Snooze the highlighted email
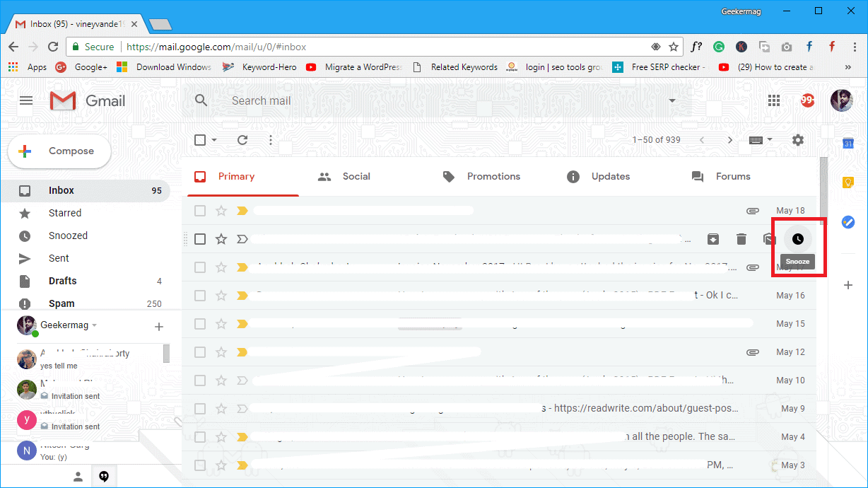This screenshot has height=488, width=868. (798, 239)
